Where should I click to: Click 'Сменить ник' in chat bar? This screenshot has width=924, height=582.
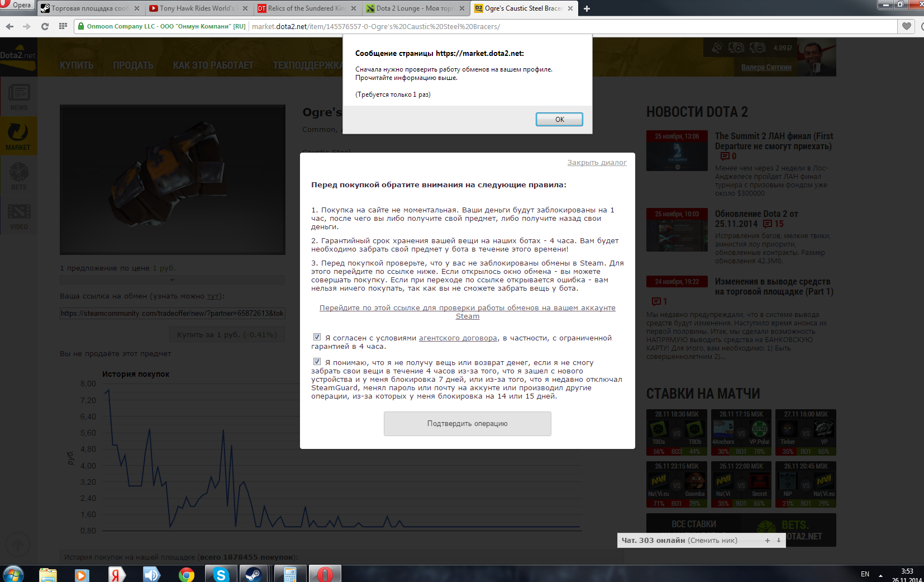[x=712, y=541]
